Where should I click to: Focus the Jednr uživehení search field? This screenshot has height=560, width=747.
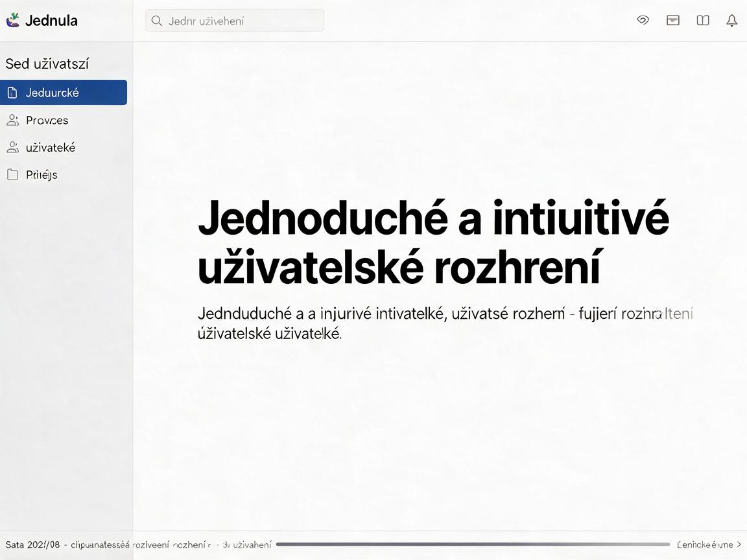pyautogui.click(x=234, y=21)
